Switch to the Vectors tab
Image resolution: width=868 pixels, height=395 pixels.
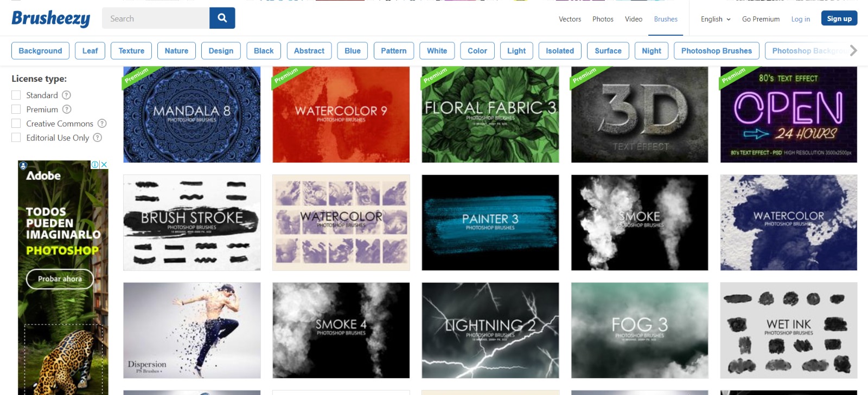pos(570,19)
